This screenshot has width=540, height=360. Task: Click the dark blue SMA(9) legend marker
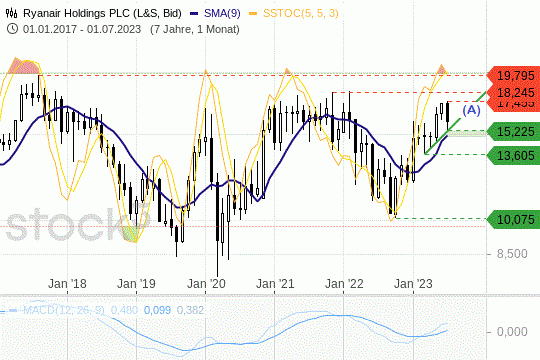tap(195, 13)
